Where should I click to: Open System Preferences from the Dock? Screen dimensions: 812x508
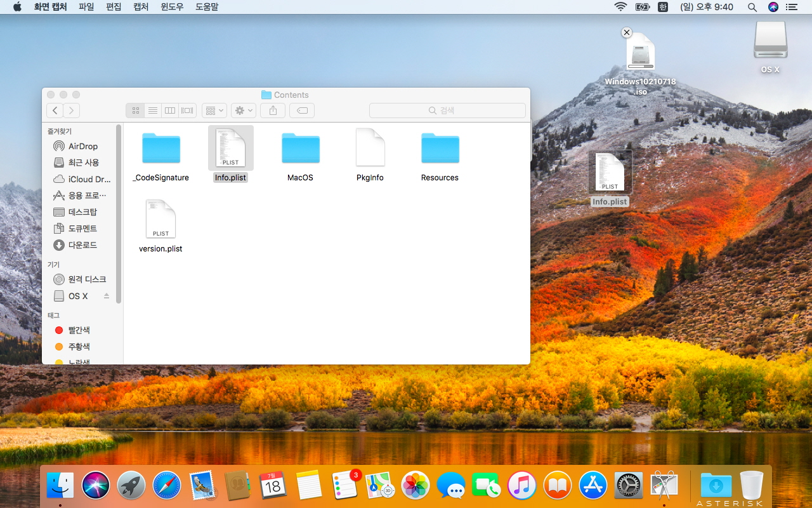pyautogui.click(x=629, y=486)
